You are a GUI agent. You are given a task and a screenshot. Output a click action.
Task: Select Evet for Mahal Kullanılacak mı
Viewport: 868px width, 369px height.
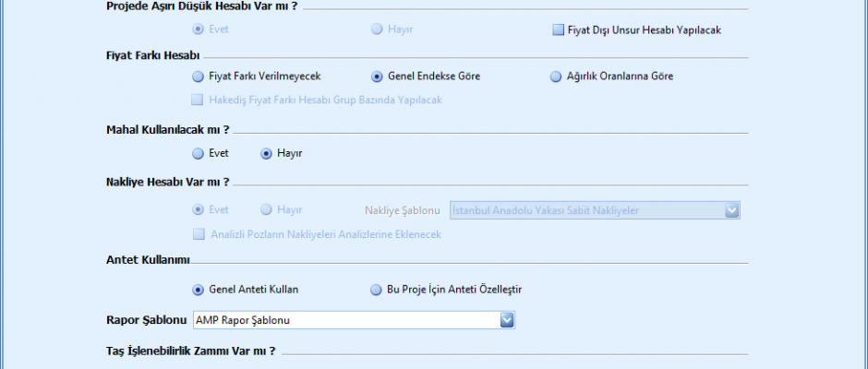point(198,153)
